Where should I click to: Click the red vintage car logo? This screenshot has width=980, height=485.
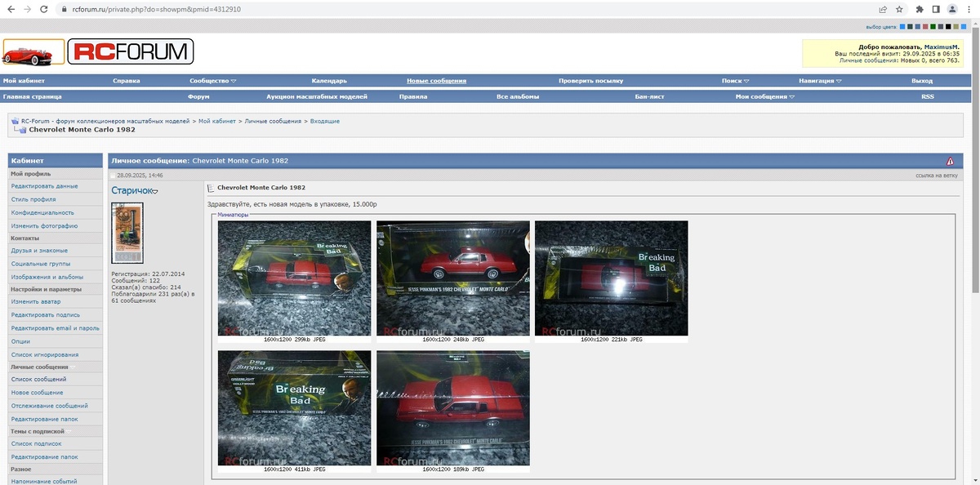click(33, 52)
